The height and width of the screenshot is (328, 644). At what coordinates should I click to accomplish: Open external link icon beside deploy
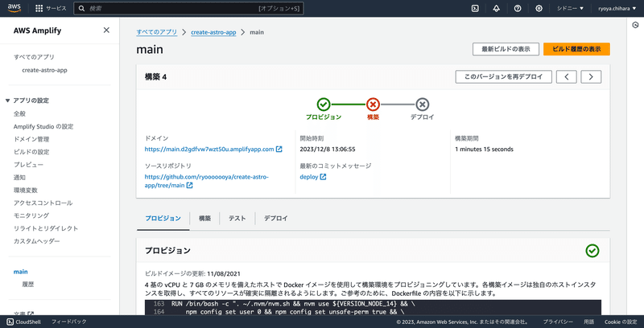(324, 177)
